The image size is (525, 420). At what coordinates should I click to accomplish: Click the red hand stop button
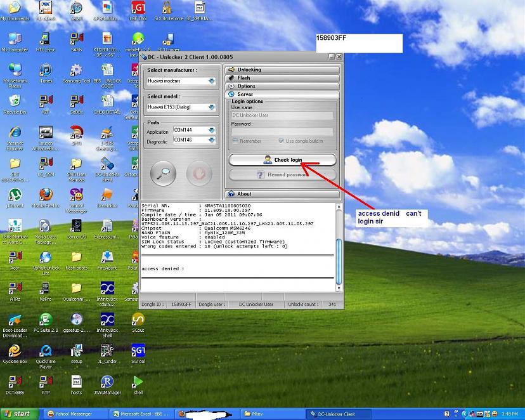pos(198,173)
